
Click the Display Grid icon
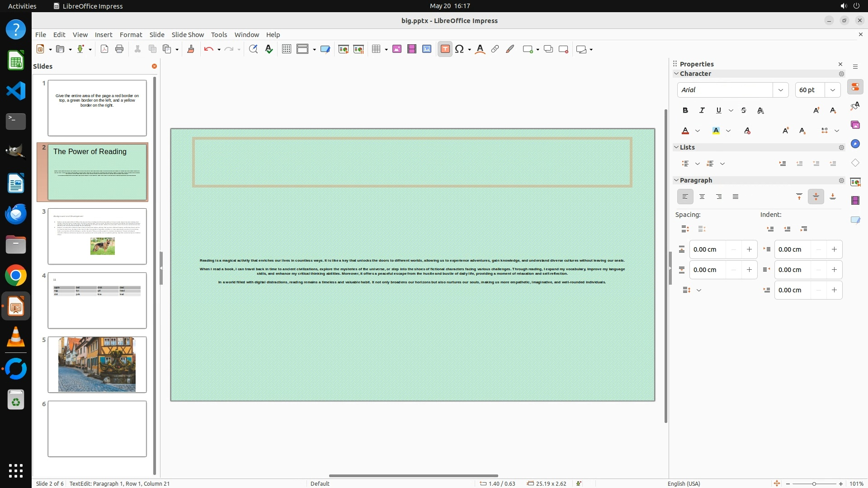286,49
